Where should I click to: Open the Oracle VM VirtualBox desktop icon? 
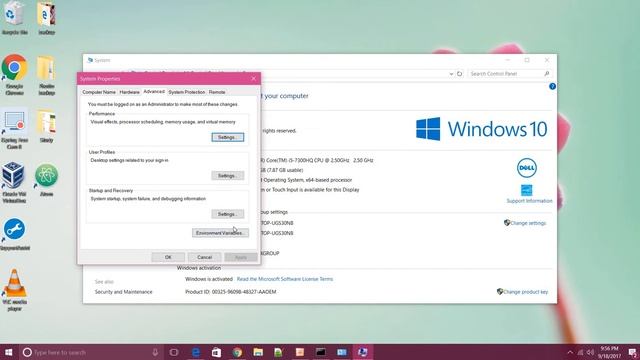point(14,182)
